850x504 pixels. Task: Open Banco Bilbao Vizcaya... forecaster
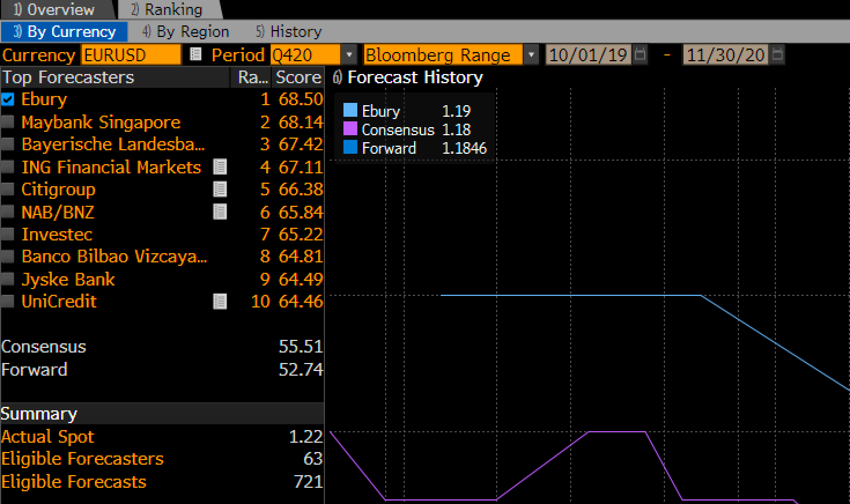(x=114, y=256)
